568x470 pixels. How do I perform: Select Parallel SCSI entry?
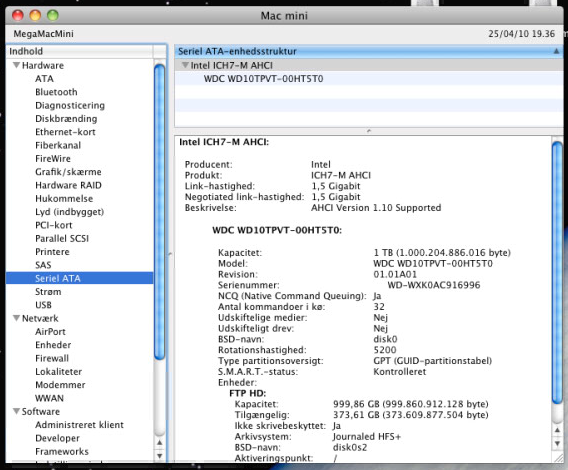(x=62, y=238)
